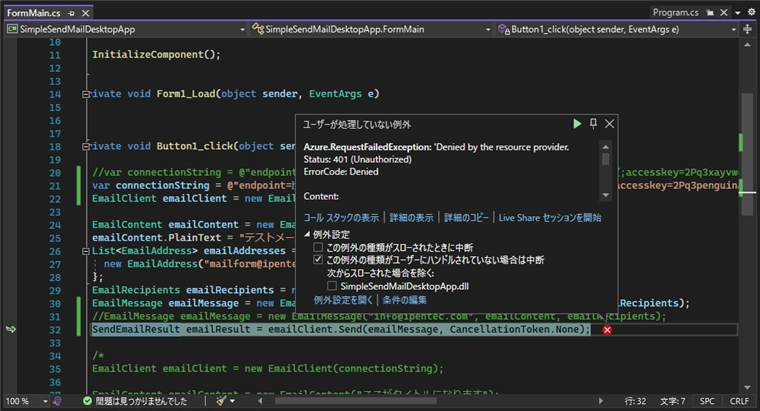
Task: Click the 詳細のコピー link
Action: click(x=466, y=218)
